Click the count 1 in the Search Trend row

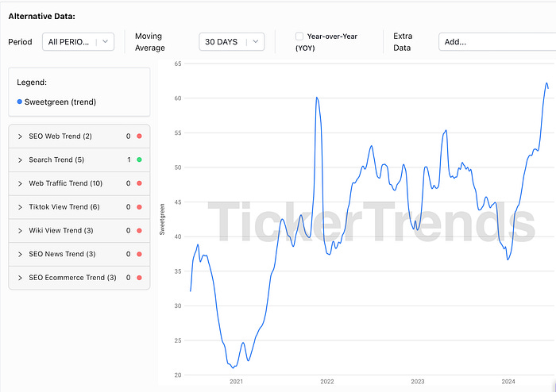[x=129, y=159]
